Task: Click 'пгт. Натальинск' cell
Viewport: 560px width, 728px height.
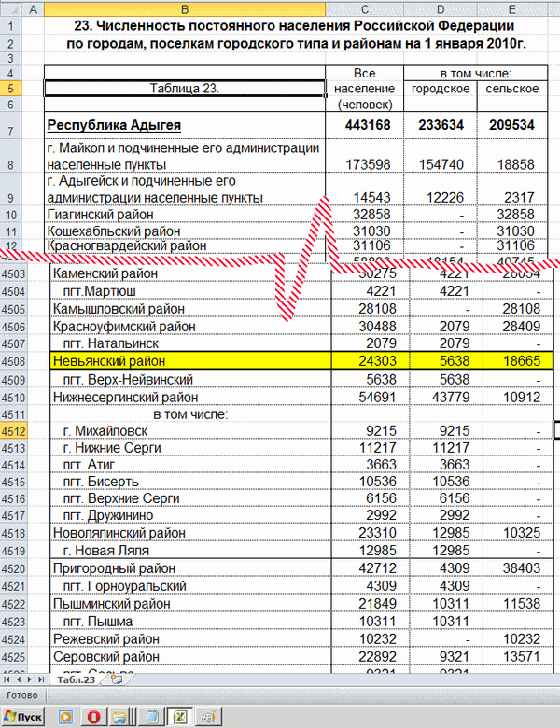Action: [190, 343]
